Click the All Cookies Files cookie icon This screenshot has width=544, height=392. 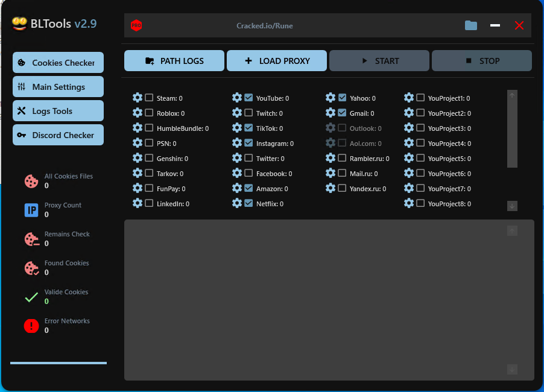pyautogui.click(x=31, y=180)
